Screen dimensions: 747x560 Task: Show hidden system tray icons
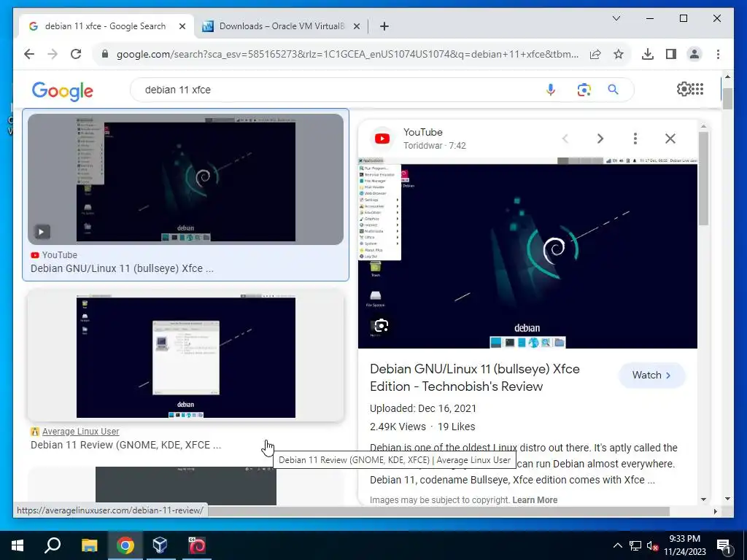[617, 545]
